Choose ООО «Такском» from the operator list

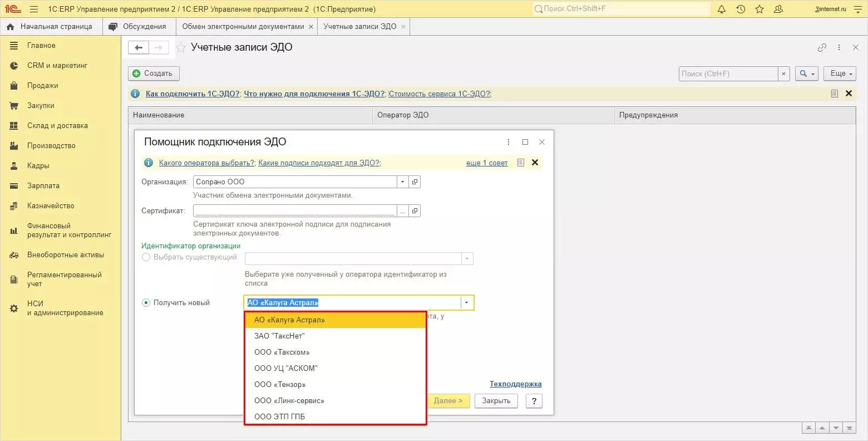click(336, 352)
